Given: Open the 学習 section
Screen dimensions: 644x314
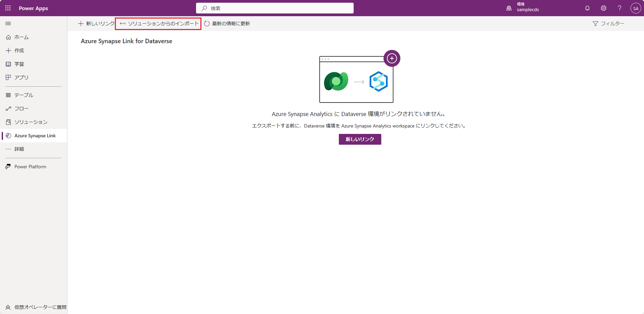Looking at the screenshot, I should (19, 64).
